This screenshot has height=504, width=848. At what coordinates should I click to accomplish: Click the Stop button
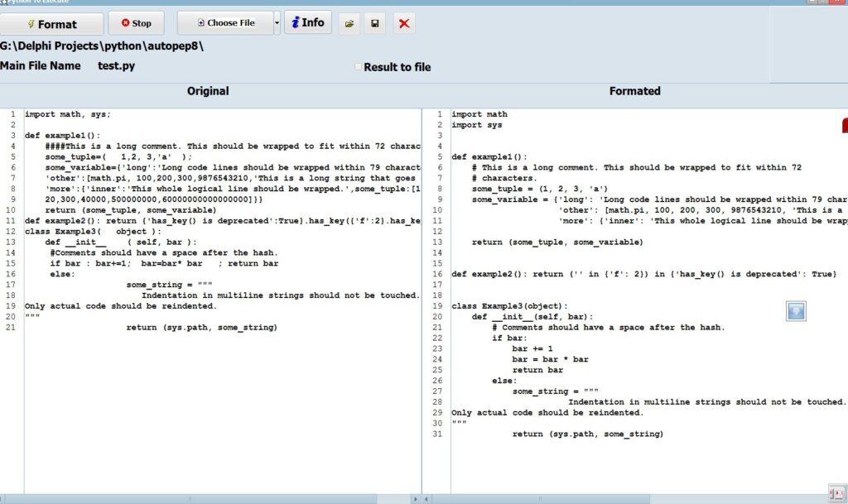(137, 23)
